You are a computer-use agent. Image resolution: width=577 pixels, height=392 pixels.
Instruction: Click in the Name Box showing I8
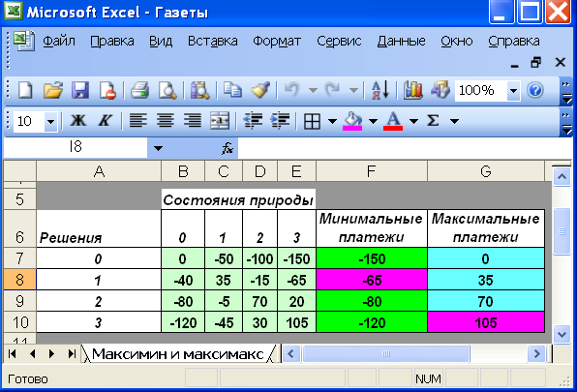(x=76, y=147)
